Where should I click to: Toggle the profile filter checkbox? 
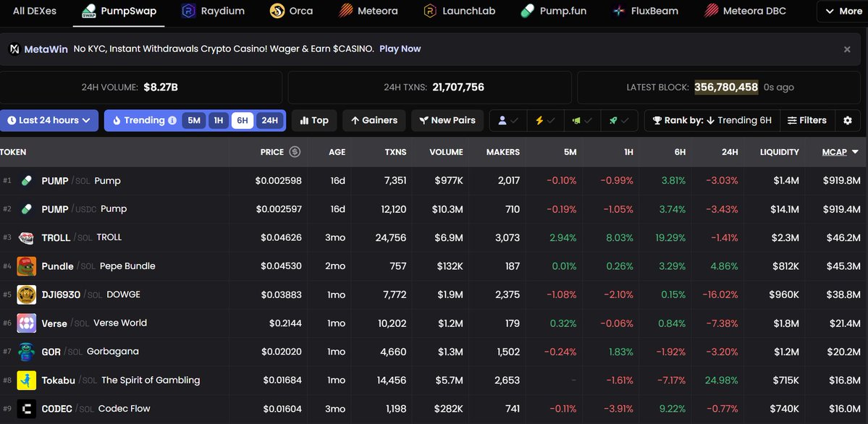508,120
